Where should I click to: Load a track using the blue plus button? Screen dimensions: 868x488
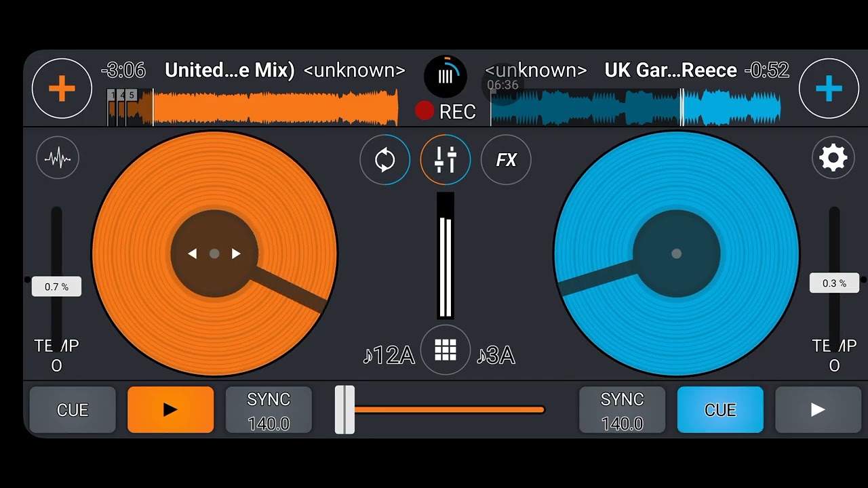tap(829, 89)
